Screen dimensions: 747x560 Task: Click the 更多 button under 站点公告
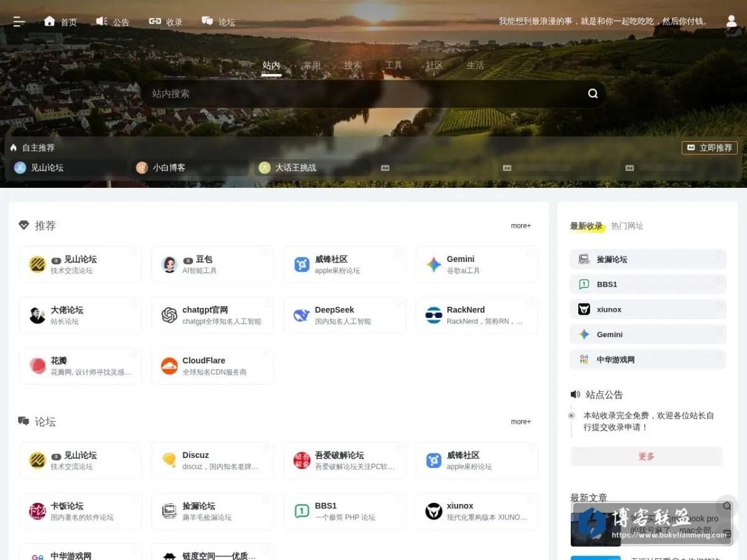tap(646, 457)
